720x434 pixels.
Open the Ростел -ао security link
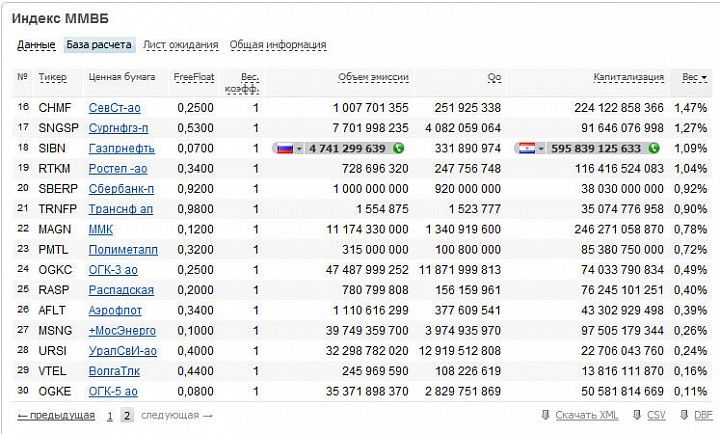coord(118,169)
